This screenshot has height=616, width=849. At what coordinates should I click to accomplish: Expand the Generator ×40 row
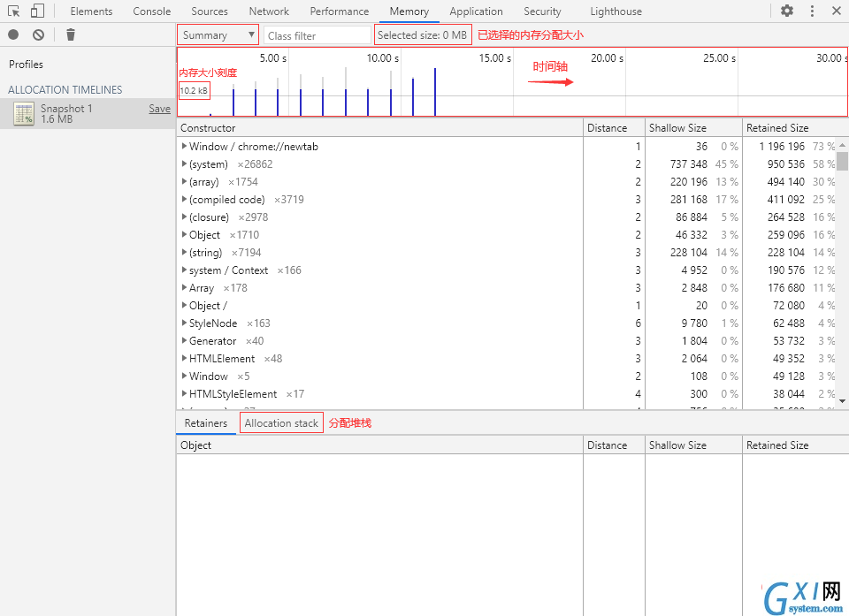tap(184, 341)
